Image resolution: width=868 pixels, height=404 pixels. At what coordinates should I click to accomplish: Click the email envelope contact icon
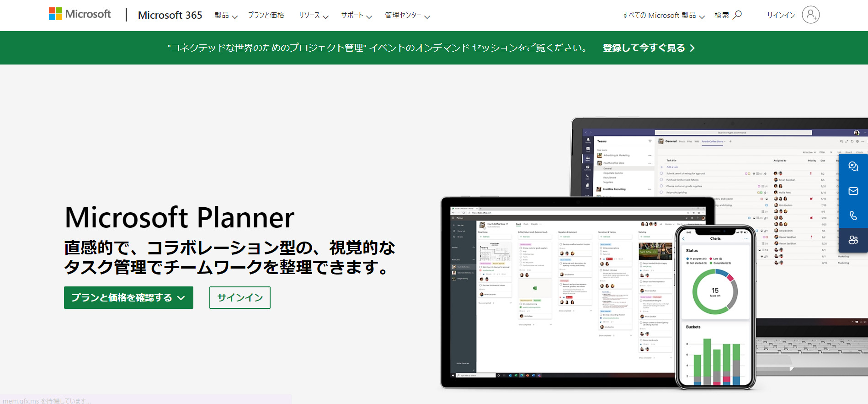853,191
